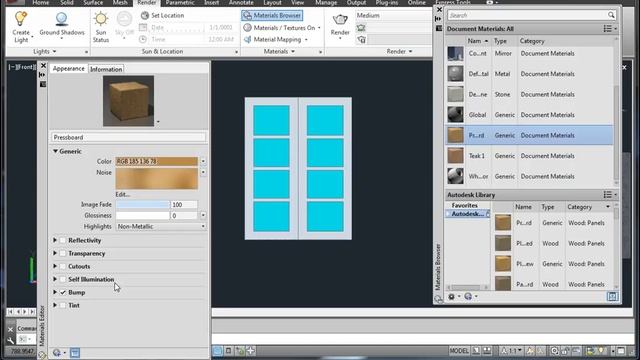The height and width of the screenshot is (360, 640).
Task: Click the material editor icon at bottom-right of Materials Browser
Action: 612,297
